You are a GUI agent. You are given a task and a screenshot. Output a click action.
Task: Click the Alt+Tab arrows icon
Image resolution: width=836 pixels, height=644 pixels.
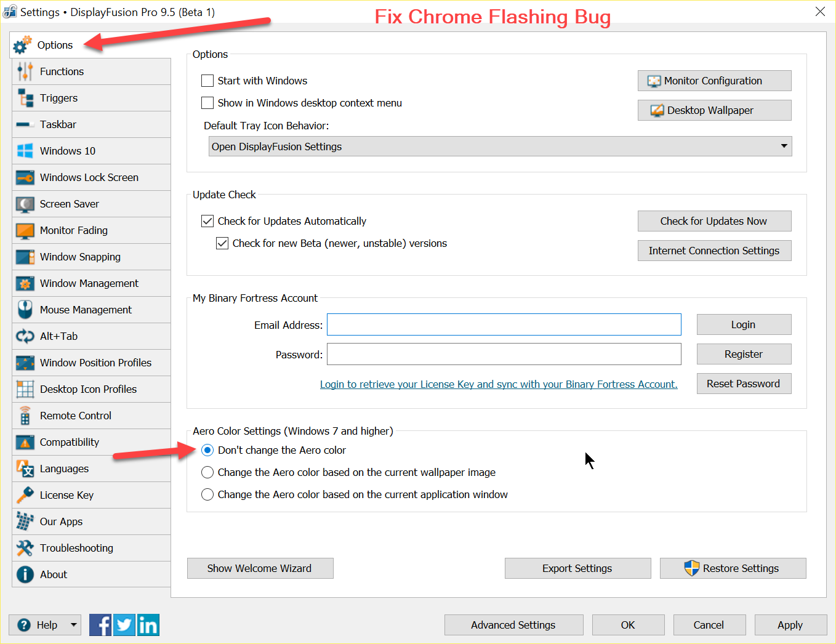(25, 336)
